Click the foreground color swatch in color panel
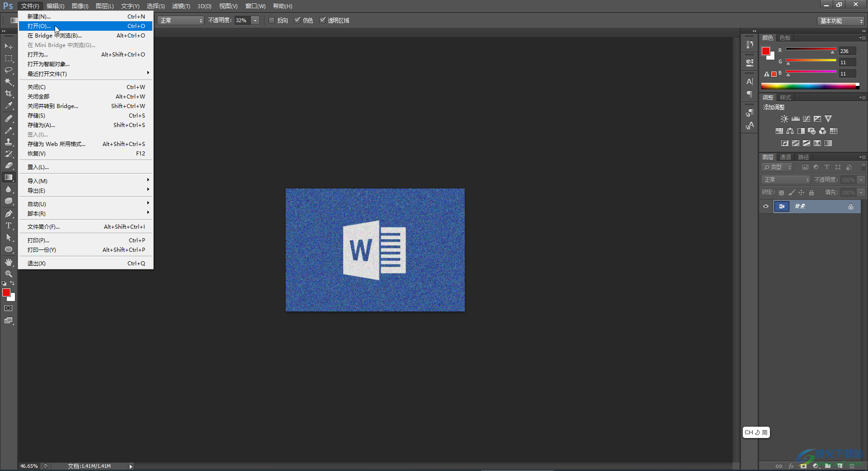868x471 pixels. [766, 52]
